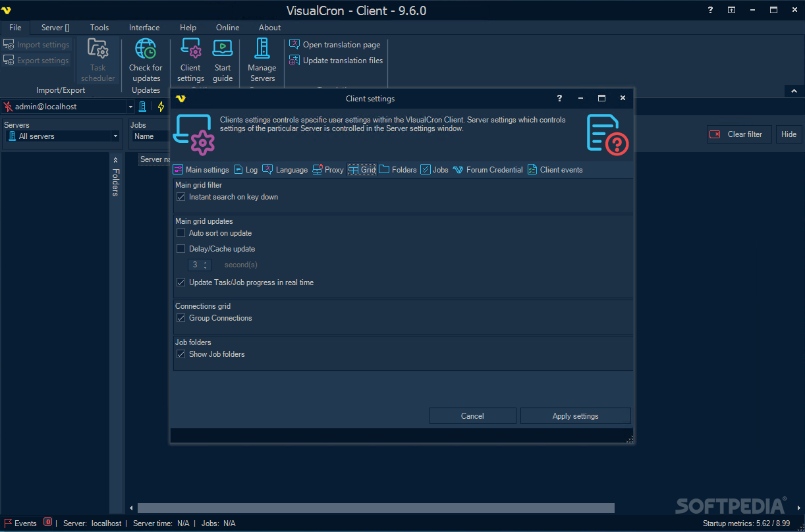The image size is (805, 532).
Task: Click the Server name column header
Action: click(155, 159)
